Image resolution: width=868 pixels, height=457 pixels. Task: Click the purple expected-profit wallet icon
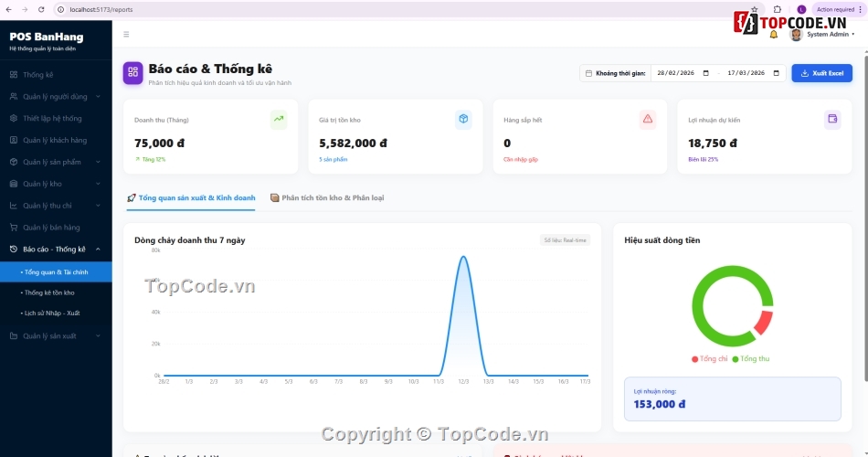(832, 119)
